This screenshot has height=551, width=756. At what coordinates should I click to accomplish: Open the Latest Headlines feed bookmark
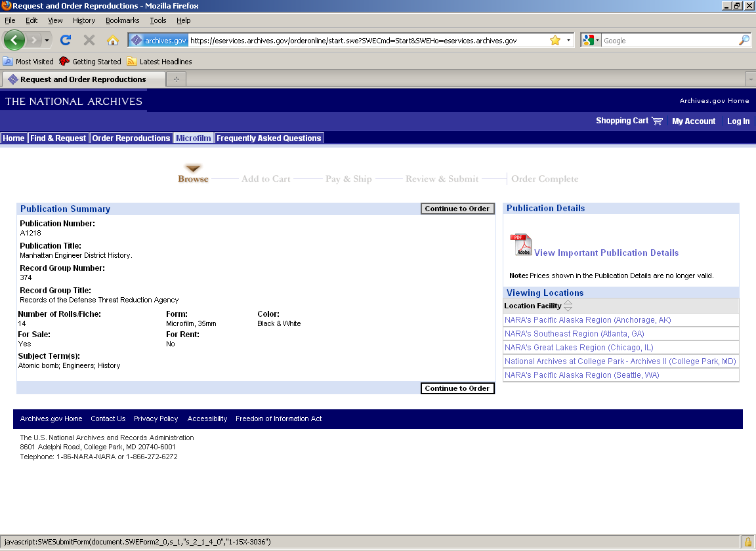point(159,61)
